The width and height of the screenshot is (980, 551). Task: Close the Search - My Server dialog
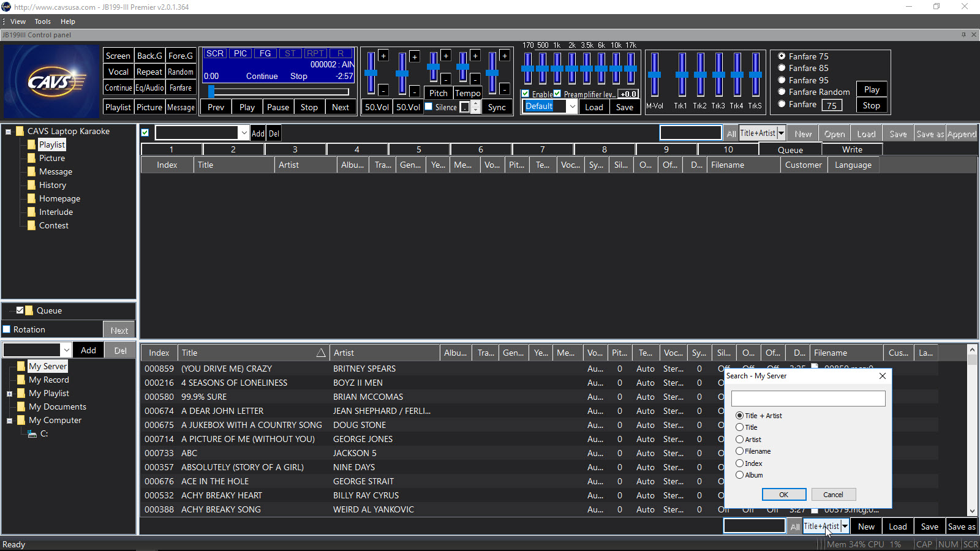[x=883, y=376]
